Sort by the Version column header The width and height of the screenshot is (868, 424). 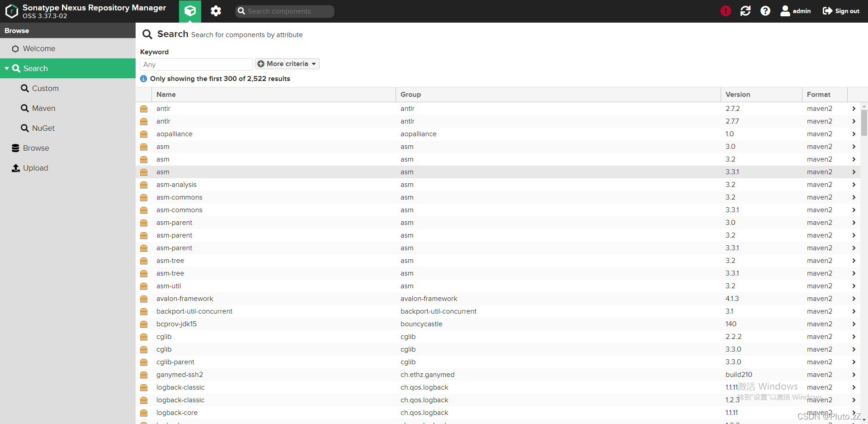[761, 95]
